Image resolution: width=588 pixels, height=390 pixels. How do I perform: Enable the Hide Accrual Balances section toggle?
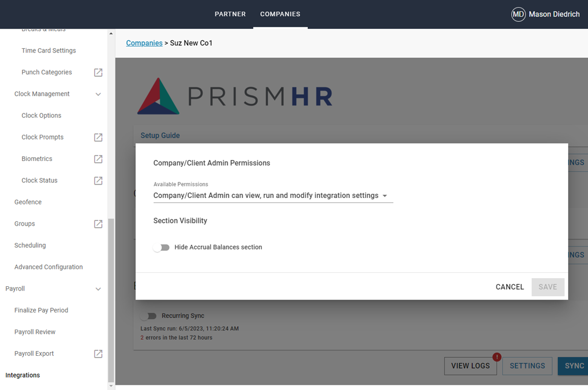click(161, 247)
